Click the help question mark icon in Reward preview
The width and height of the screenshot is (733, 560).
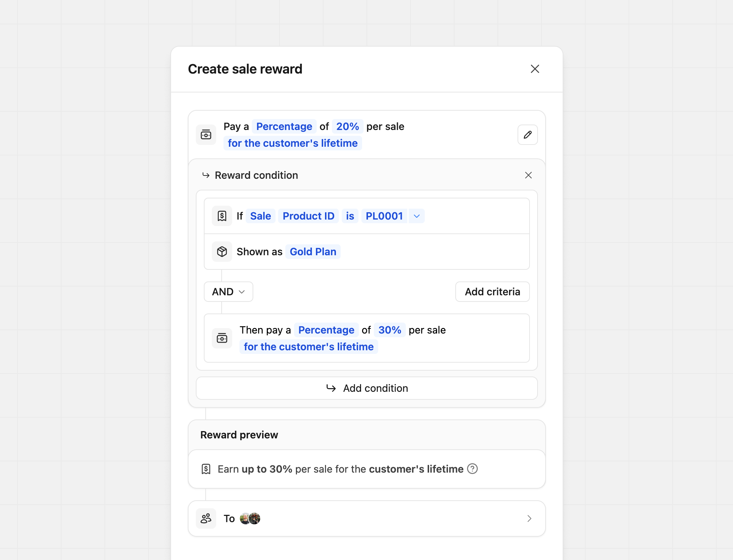click(472, 469)
